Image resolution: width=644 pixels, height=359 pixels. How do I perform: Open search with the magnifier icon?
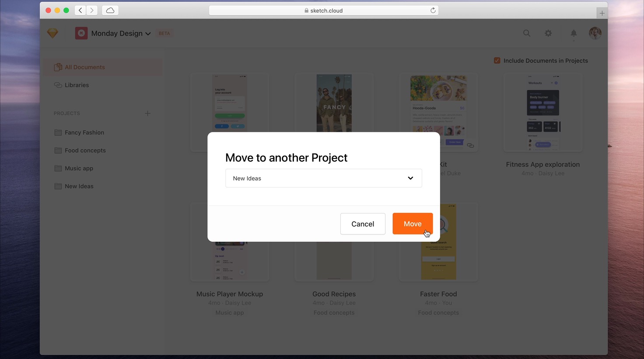pyautogui.click(x=527, y=33)
